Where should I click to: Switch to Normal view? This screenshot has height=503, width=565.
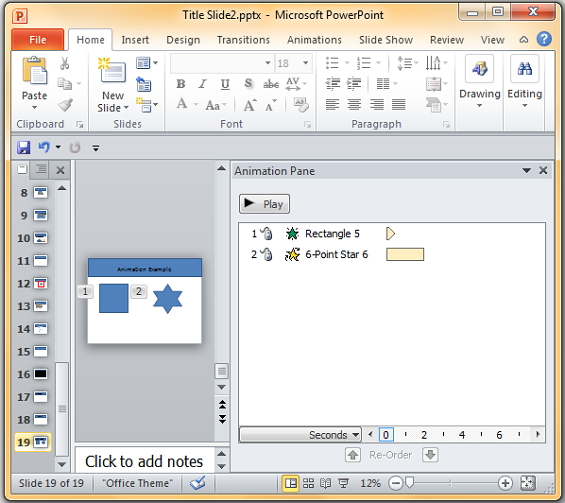pos(290,483)
